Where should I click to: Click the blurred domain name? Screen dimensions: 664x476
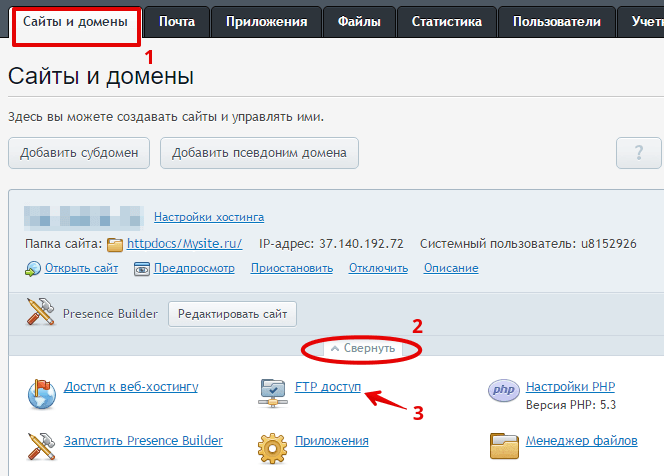click(x=83, y=216)
